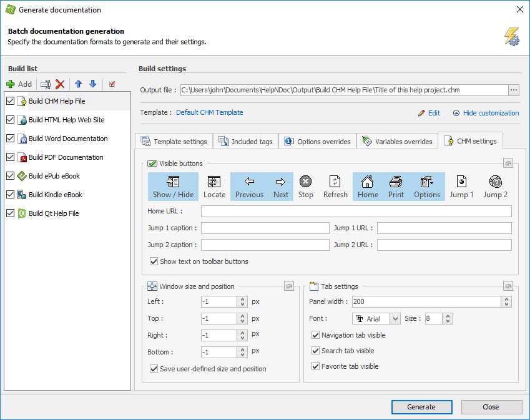This screenshot has height=420, width=530.
Task: Uncheck Search tab visible option
Action: click(x=315, y=351)
